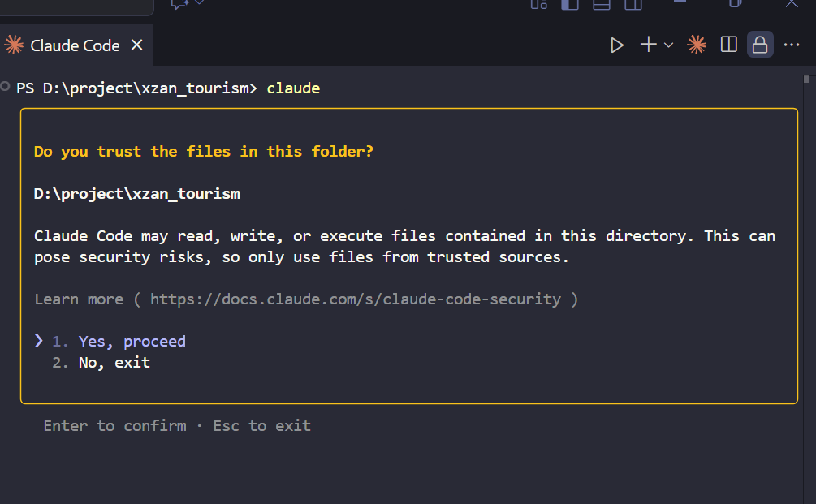Screen dimensions: 816x504
Task: Toggle the lock icon button
Action: [x=760, y=45]
